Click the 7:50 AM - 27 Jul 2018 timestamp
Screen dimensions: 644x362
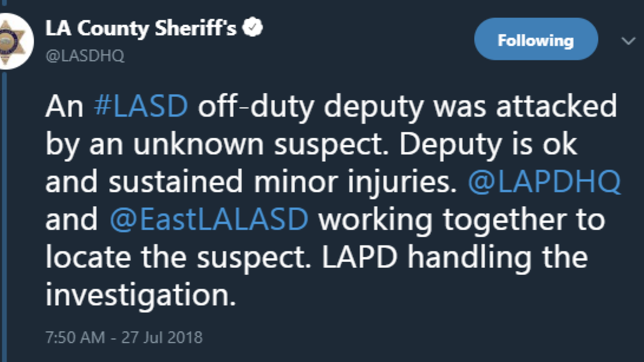[x=124, y=337]
